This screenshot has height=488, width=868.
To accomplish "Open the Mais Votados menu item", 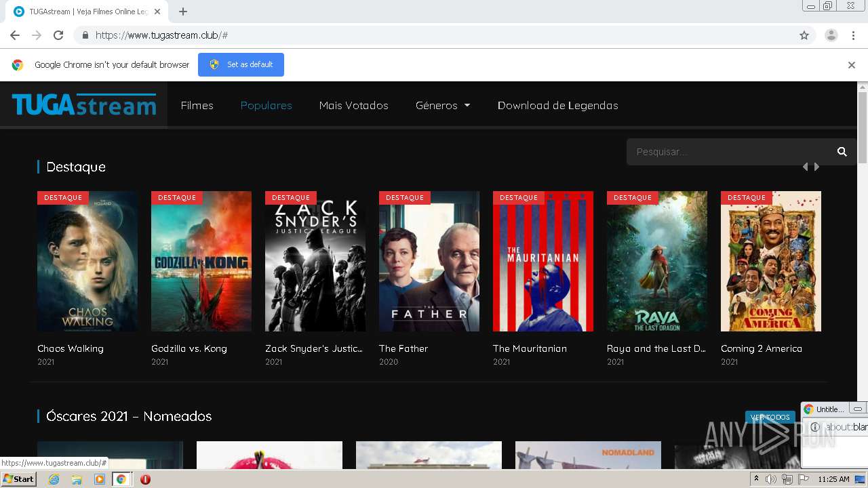I will [x=353, y=106].
